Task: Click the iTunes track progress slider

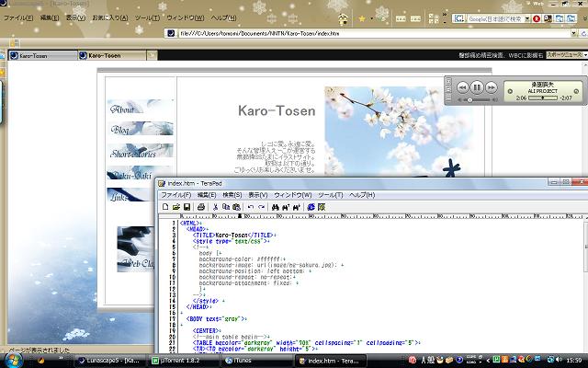Action: point(542,97)
